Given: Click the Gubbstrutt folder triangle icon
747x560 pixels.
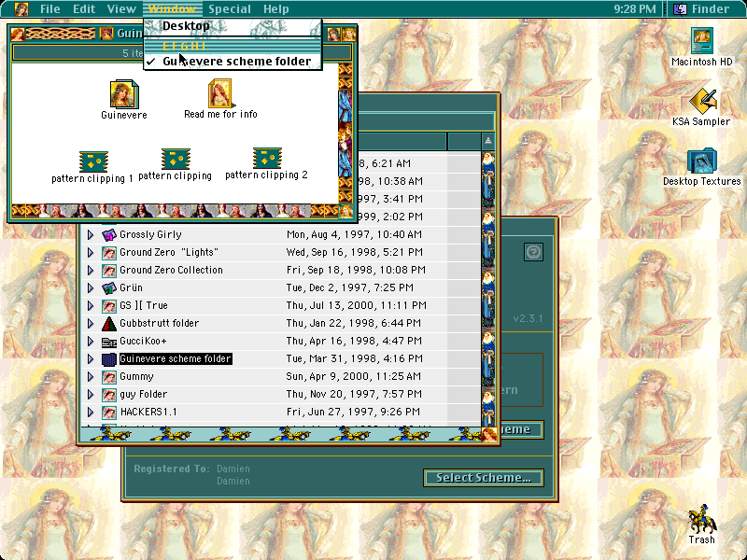Looking at the screenshot, I should coord(109,323).
